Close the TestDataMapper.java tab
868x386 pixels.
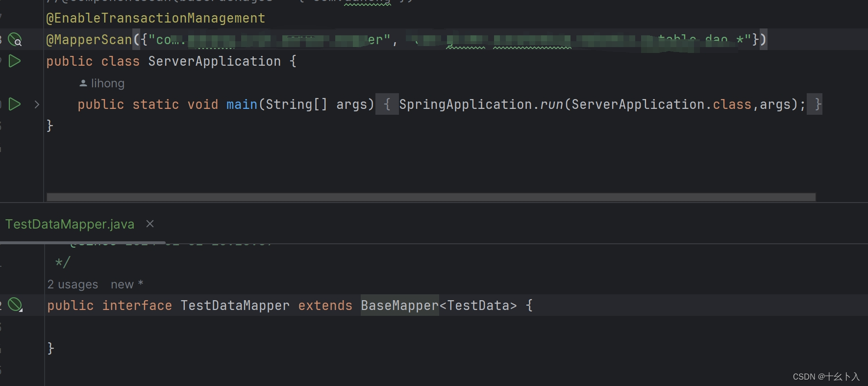[150, 224]
